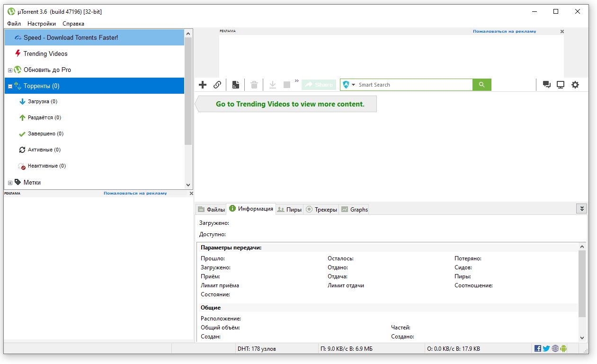Open the chat bubbles icon in toolbar
597x364 pixels.
coord(547,85)
